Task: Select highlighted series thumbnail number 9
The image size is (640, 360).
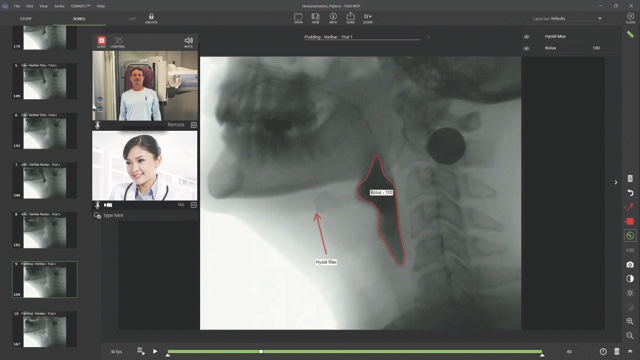Action: coord(45,280)
